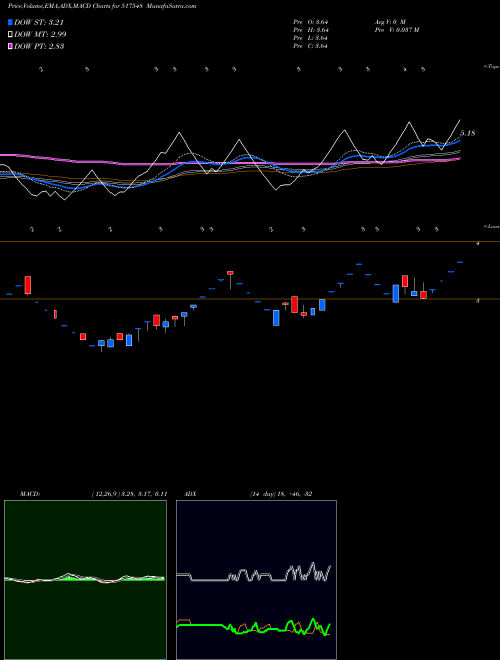The height and width of the screenshot is (660, 500).
Task: Click the 'Pre C: 3.64' value
Action: (x=311, y=46)
